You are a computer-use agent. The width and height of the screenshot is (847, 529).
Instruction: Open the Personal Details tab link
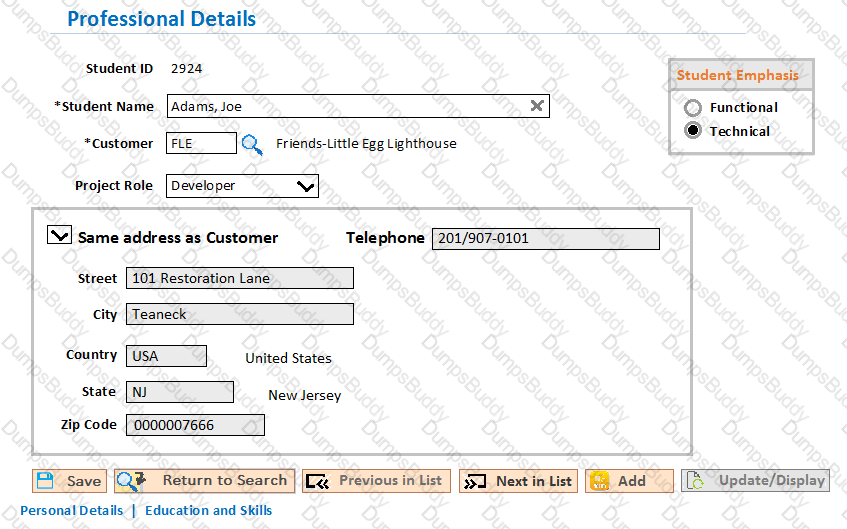71,510
